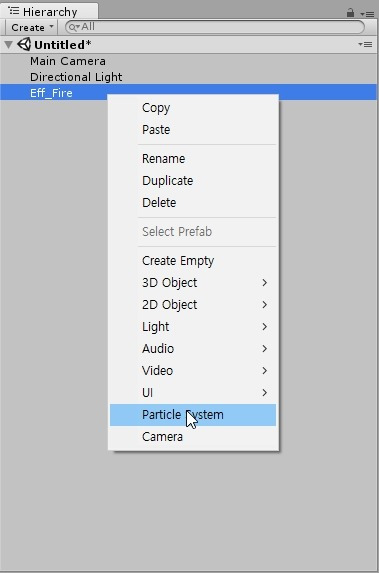
Task: Click the search magnifier filter icon
Action: (x=74, y=27)
